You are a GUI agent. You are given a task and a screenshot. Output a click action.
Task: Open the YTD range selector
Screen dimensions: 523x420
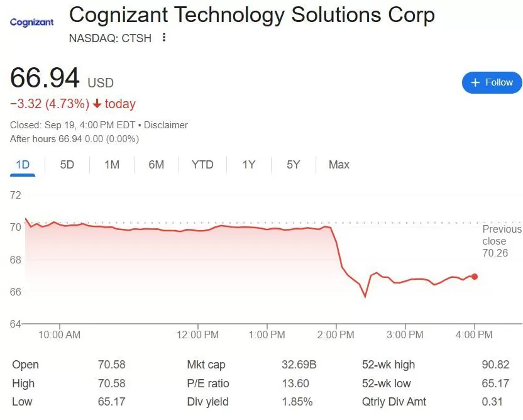[202, 164]
